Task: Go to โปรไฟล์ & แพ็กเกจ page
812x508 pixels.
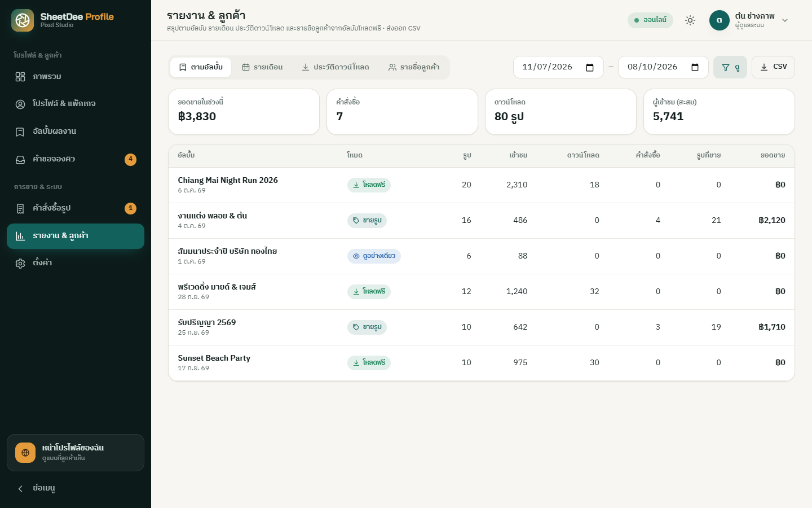Action: pos(76,104)
